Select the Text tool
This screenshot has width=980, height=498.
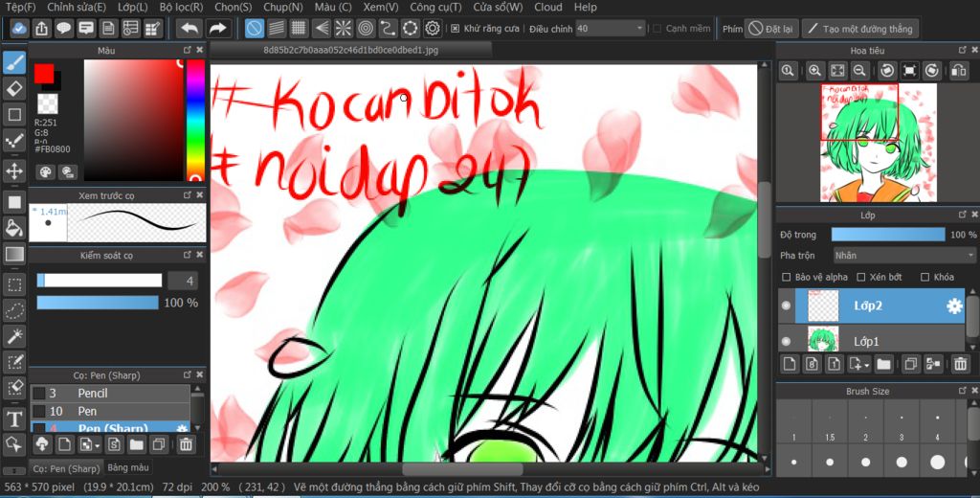(14, 418)
